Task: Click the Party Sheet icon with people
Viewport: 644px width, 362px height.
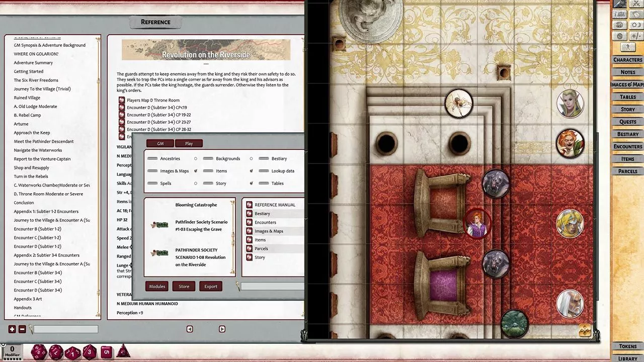Action: coord(619,15)
